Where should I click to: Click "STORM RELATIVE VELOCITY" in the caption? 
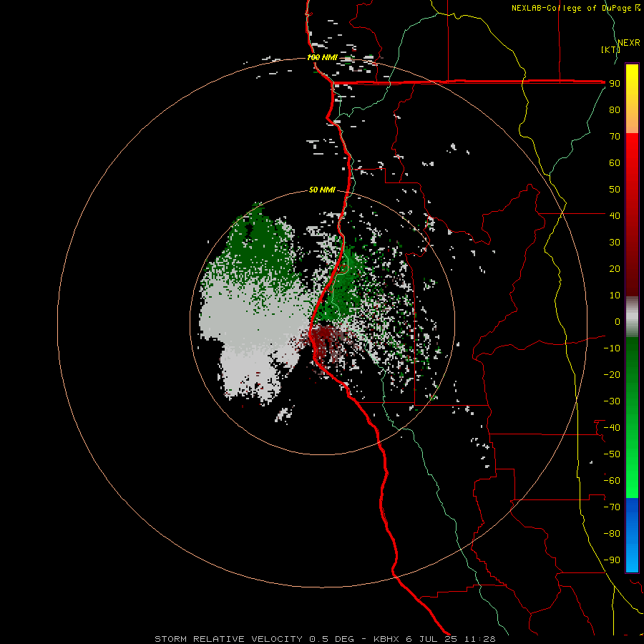tap(228, 639)
